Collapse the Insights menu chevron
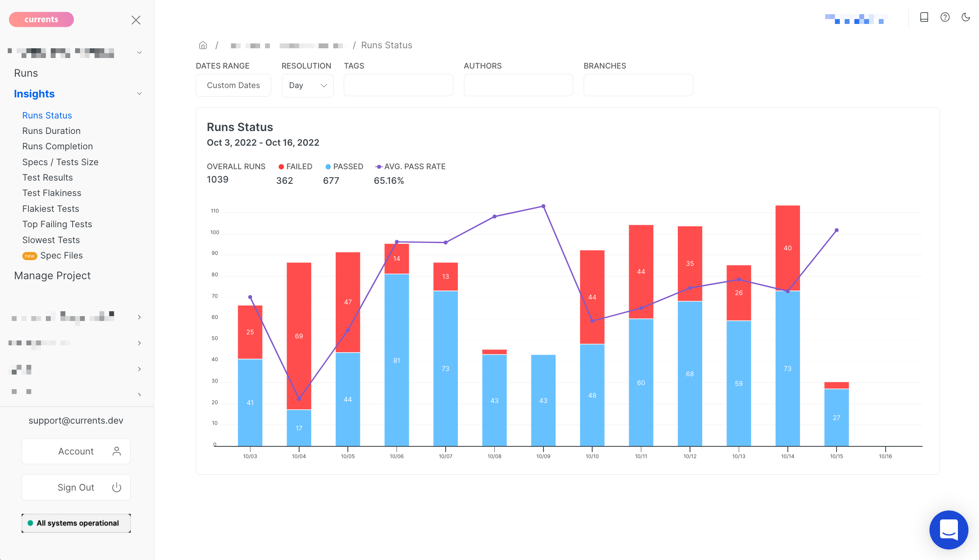The image size is (979, 560). pyautogui.click(x=139, y=94)
